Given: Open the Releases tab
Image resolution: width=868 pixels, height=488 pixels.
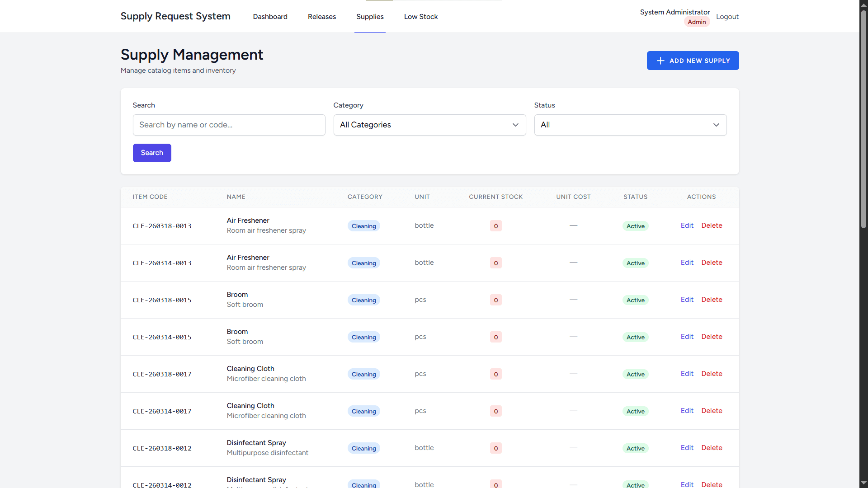Looking at the screenshot, I should coord(322,17).
